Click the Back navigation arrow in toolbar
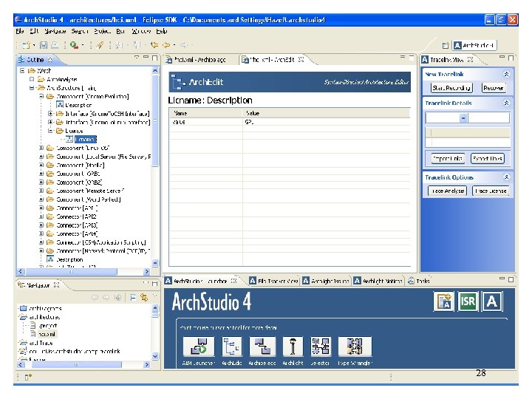The image size is (532, 399). coord(166,45)
